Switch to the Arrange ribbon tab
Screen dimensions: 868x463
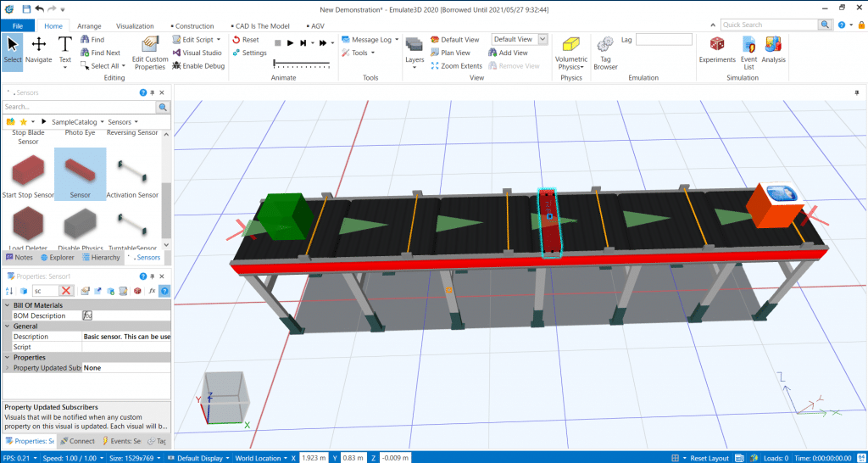[x=88, y=25]
